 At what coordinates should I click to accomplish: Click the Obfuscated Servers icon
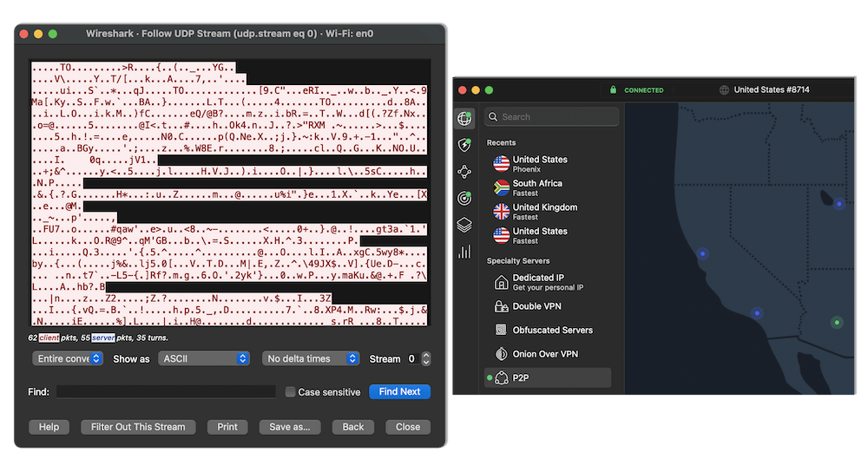(501, 330)
